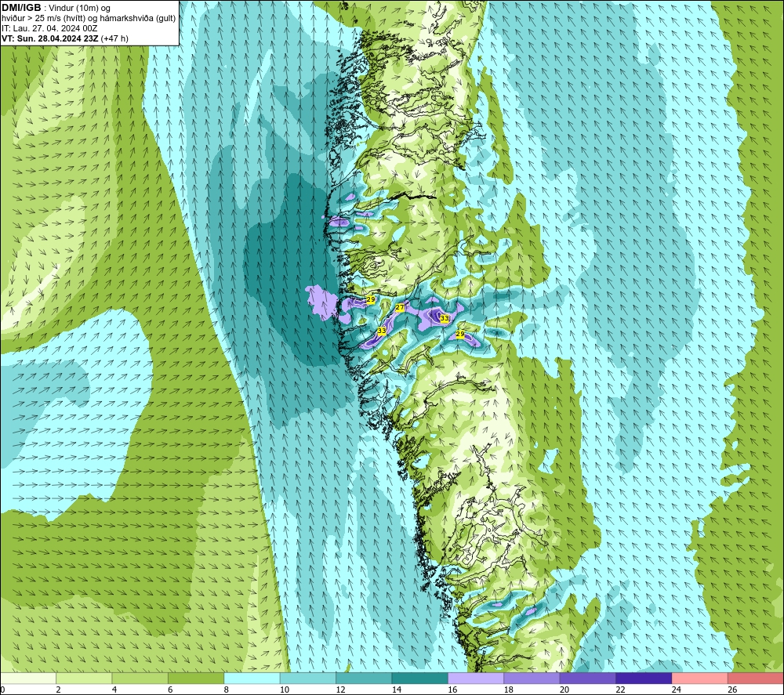This screenshot has height=695, width=784.
Task: Click the westernmost yellow '29' gust label
Action: (371, 299)
